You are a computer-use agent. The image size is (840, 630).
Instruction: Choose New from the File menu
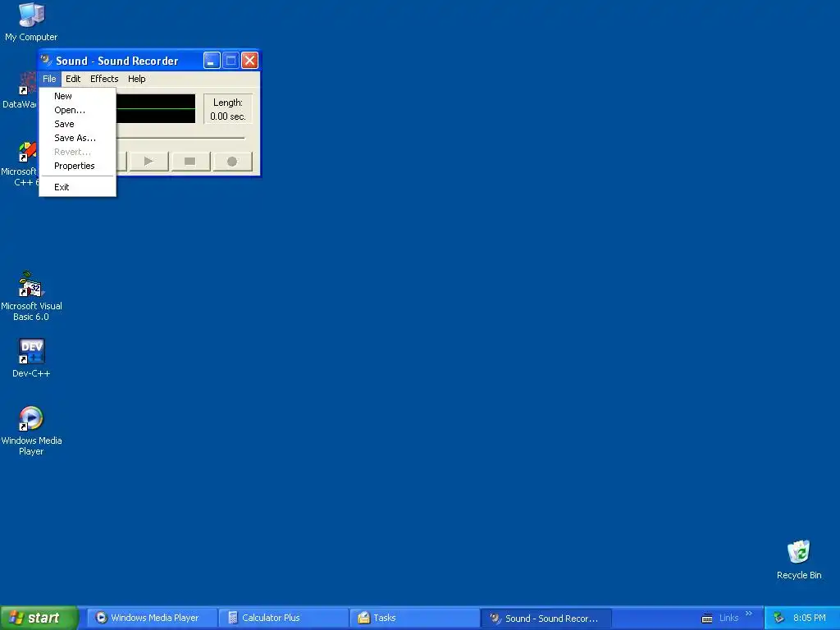pyautogui.click(x=78, y=96)
